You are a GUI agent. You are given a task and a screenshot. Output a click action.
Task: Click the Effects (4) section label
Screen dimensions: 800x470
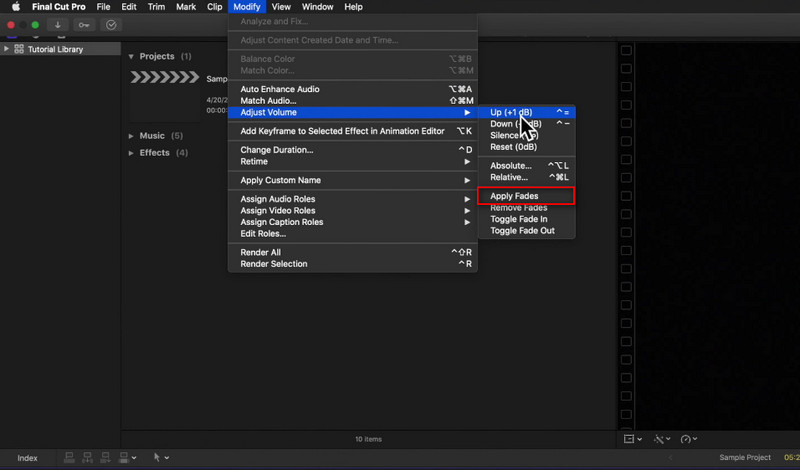(x=163, y=153)
